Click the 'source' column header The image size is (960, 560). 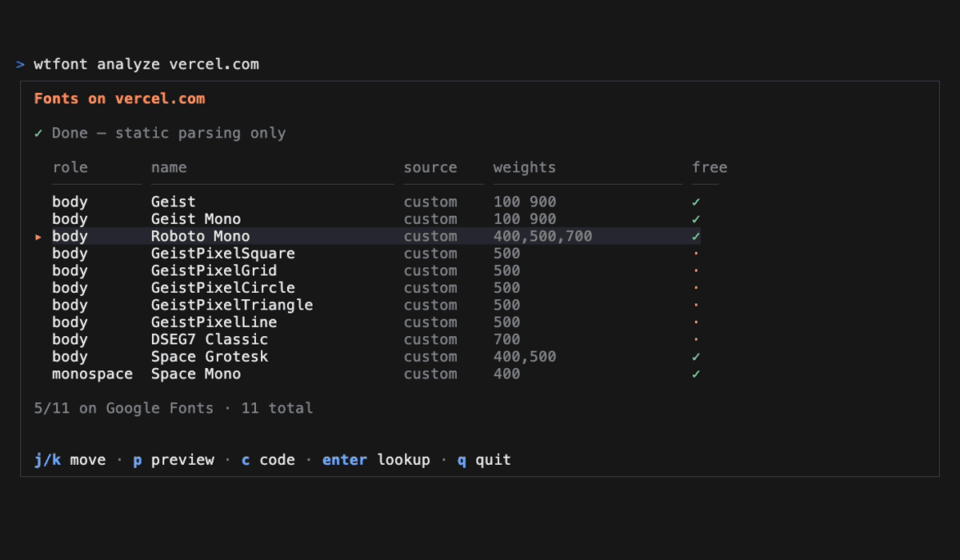pos(430,167)
